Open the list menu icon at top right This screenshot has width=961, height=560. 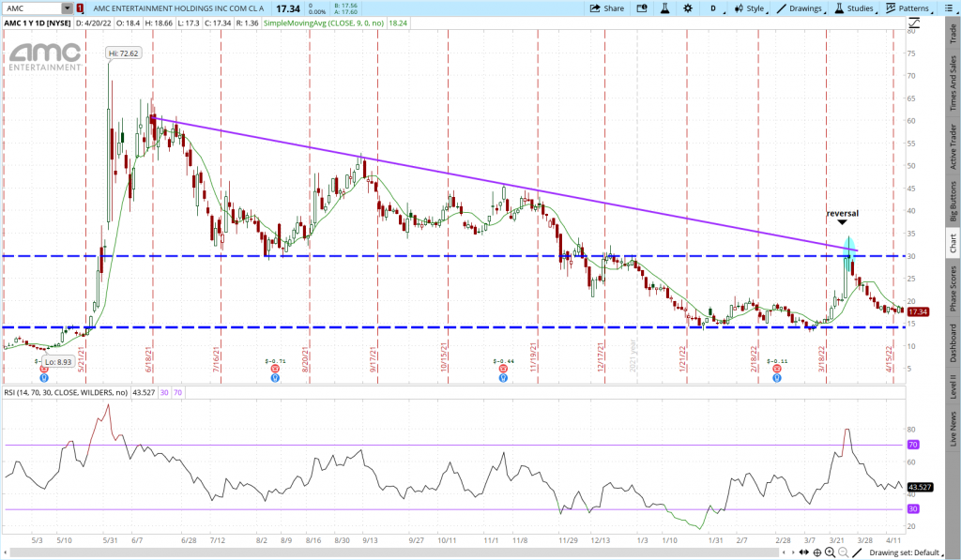pos(949,8)
